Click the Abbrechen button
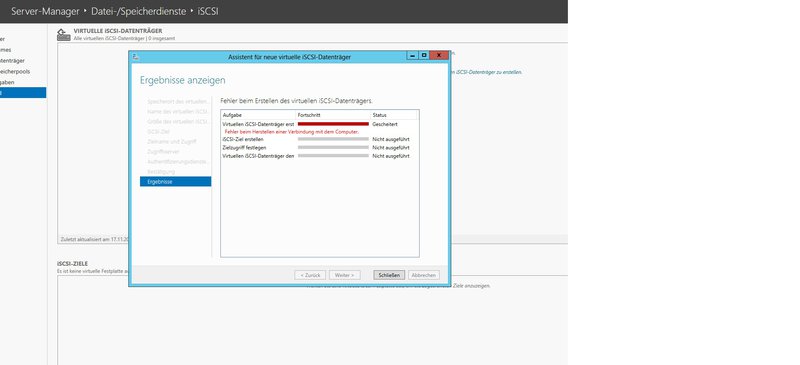Viewport: 800px width, 365px height. tap(423, 275)
